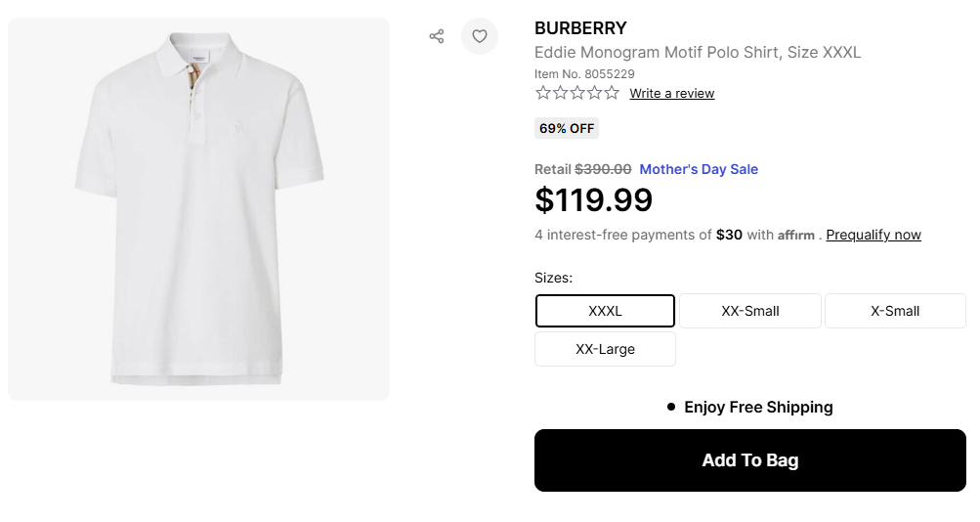This screenshot has width=980, height=522.
Task: Open the Mother's Day Sale link
Action: click(x=699, y=169)
